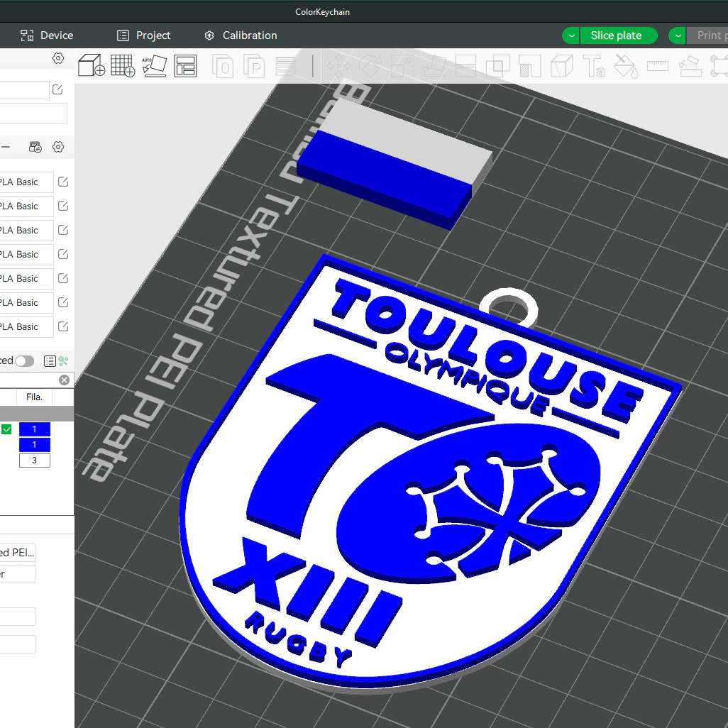This screenshot has width=728, height=728.
Task: Click the Print plate button
Action: [x=707, y=35]
